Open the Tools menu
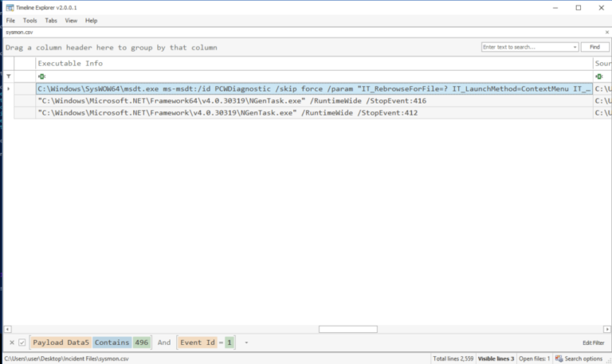The height and width of the screenshot is (364, 612). point(29,20)
